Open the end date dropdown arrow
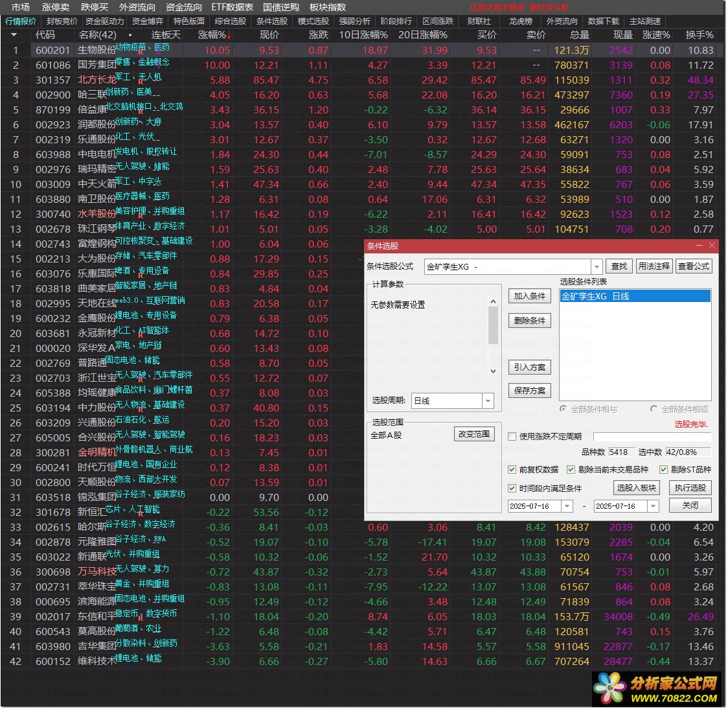The image size is (728, 709). pos(654,506)
